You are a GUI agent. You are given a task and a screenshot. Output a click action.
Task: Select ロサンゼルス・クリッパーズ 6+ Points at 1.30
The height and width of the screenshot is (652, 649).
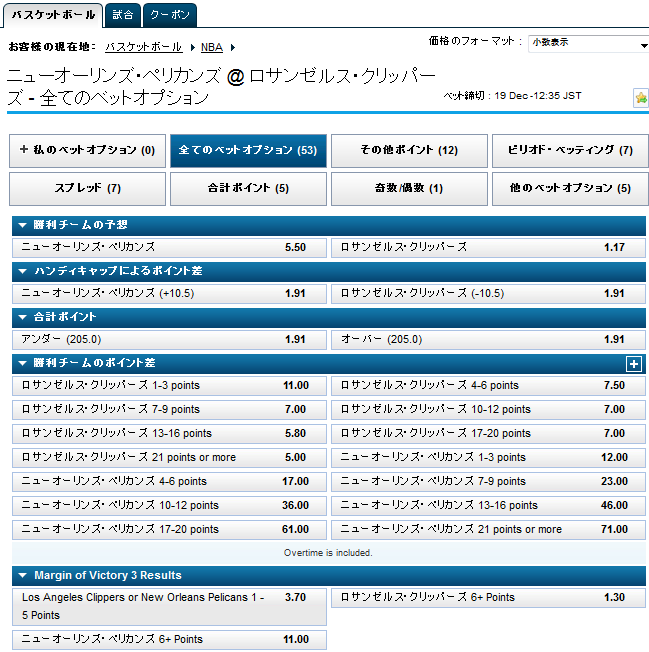[x=487, y=598]
